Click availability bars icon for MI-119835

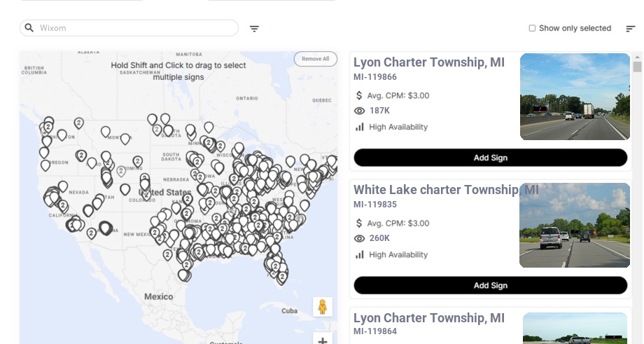[360, 254]
